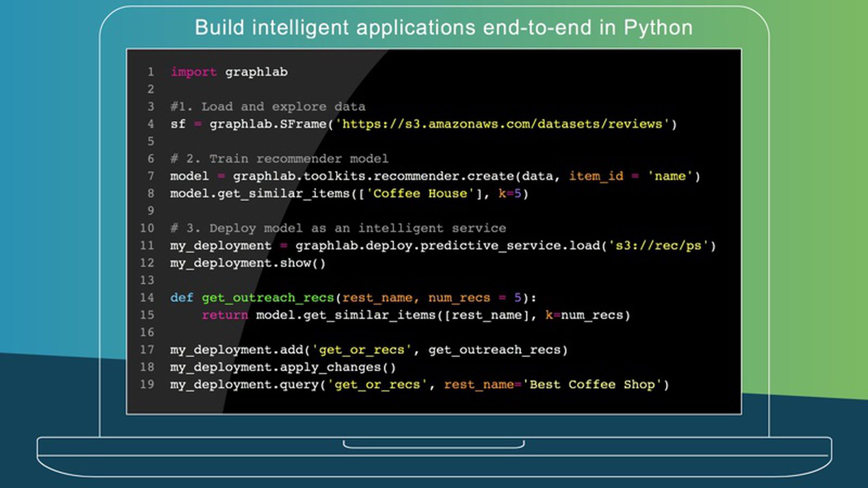Click the green get_outreach_recs function name on line 14
Viewport: 868px width, 488px height.
[267, 298]
